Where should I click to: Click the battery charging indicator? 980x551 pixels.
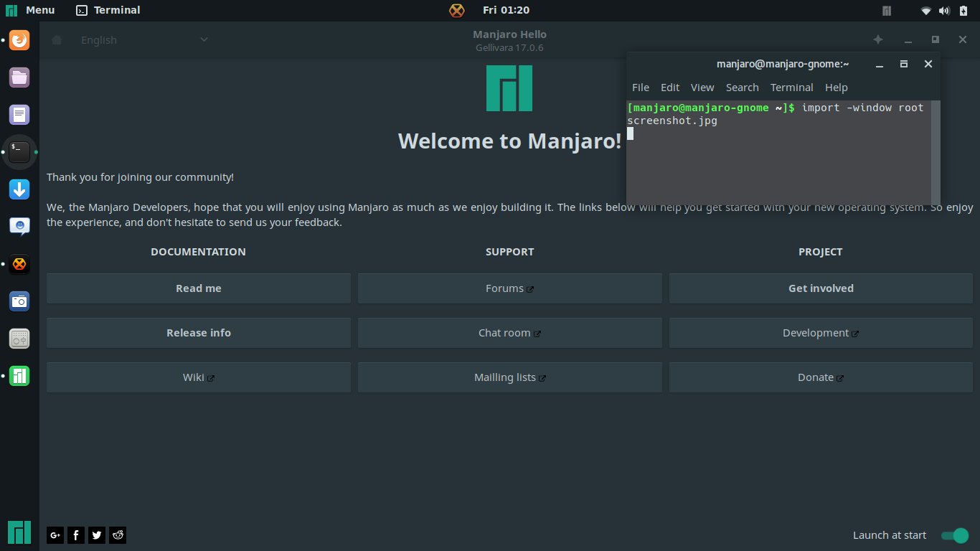[963, 10]
